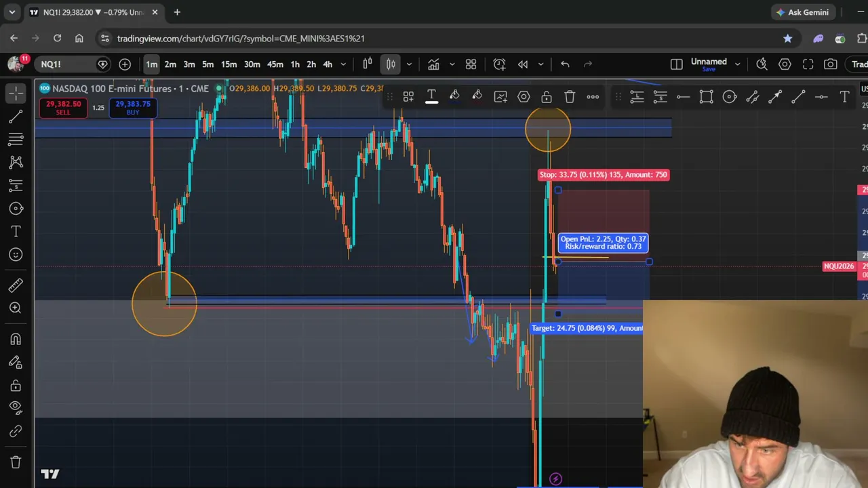Select the trend line drawing tool
Viewport: 868px width, 488px height.
coord(16,116)
